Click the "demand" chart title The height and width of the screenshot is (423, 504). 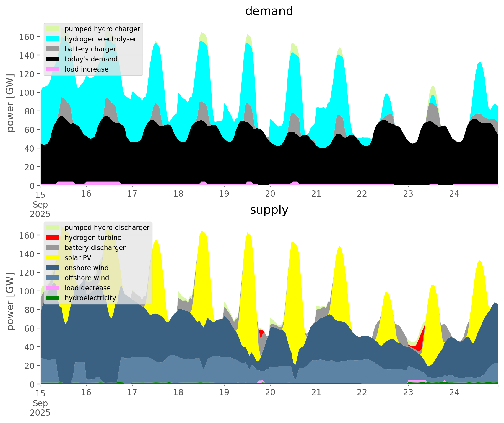[x=269, y=11]
